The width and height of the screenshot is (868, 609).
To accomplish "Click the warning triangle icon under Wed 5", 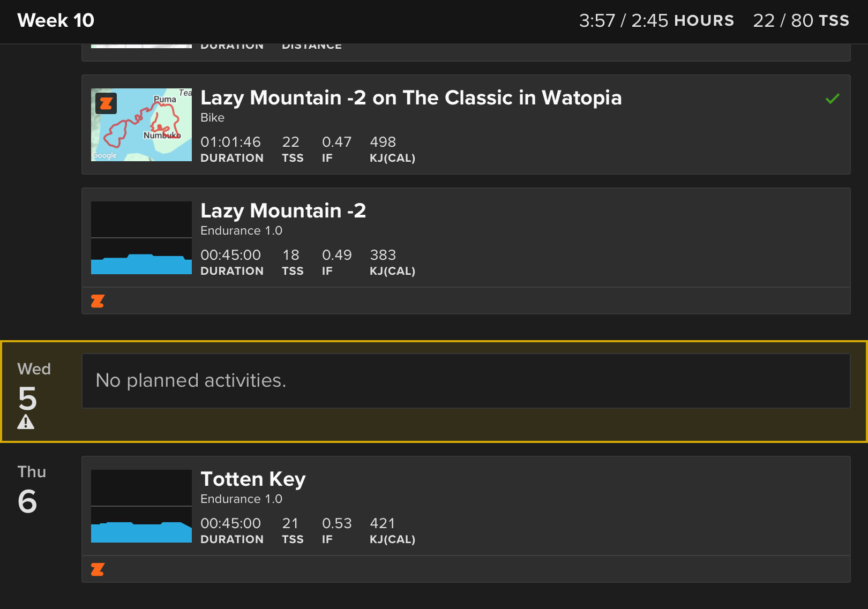I will pos(26,423).
